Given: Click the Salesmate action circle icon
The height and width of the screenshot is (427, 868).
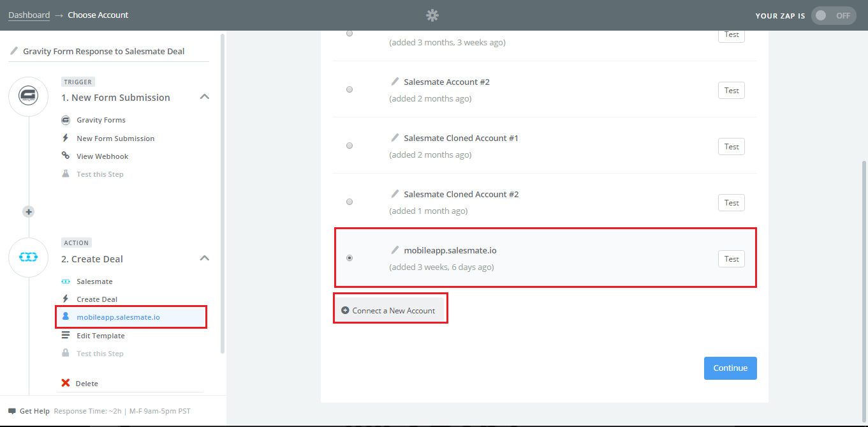Looking at the screenshot, I should 29,257.
